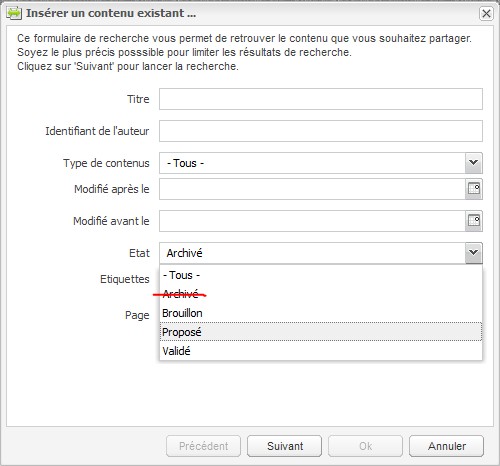Click the Suivant button
This screenshot has width=500, height=466.
tap(285, 446)
